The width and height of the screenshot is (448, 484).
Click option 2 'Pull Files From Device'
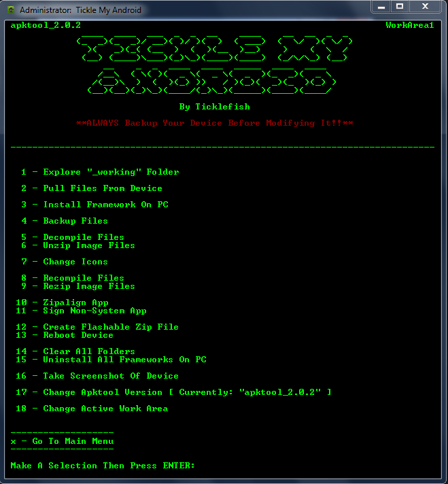pyautogui.click(x=92, y=188)
